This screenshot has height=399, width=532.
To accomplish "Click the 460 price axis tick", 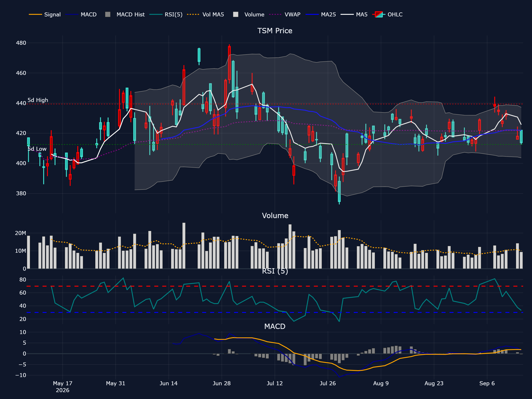I will [21, 73].
